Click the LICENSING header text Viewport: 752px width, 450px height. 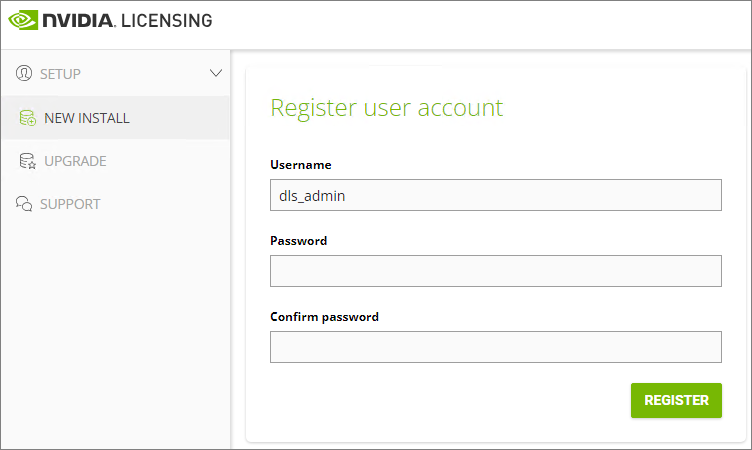click(166, 20)
